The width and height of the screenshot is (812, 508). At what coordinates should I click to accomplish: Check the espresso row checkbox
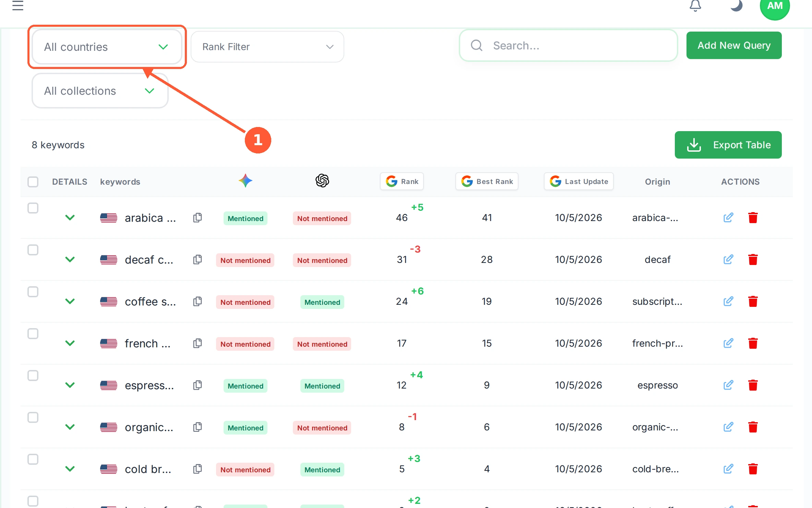pyautogui.click(x=33, y=376)
